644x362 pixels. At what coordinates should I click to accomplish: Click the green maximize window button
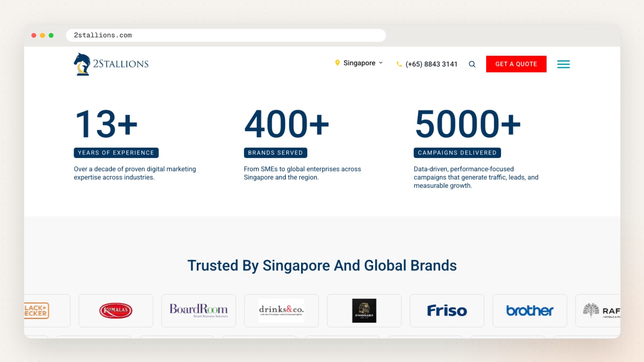51,35
